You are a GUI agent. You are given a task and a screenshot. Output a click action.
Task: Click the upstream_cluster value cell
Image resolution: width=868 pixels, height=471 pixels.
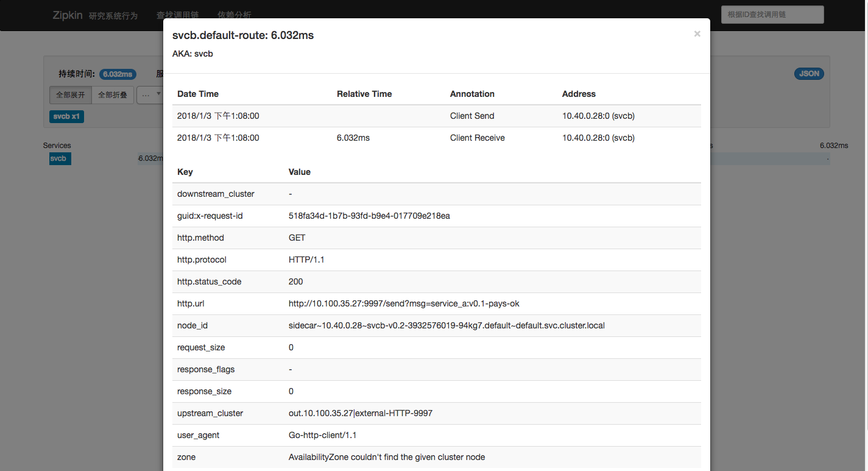[492, 413]
